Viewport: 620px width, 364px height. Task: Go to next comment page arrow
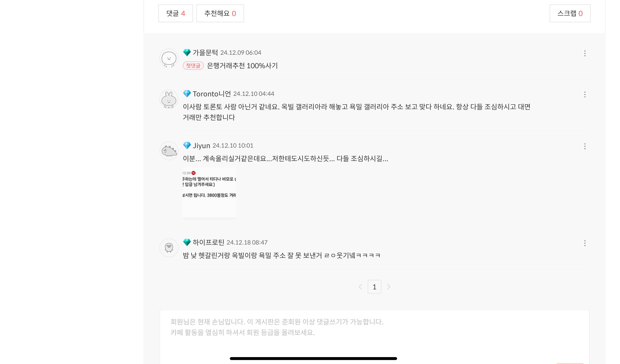pyautogui.click(x=389, y=287)
